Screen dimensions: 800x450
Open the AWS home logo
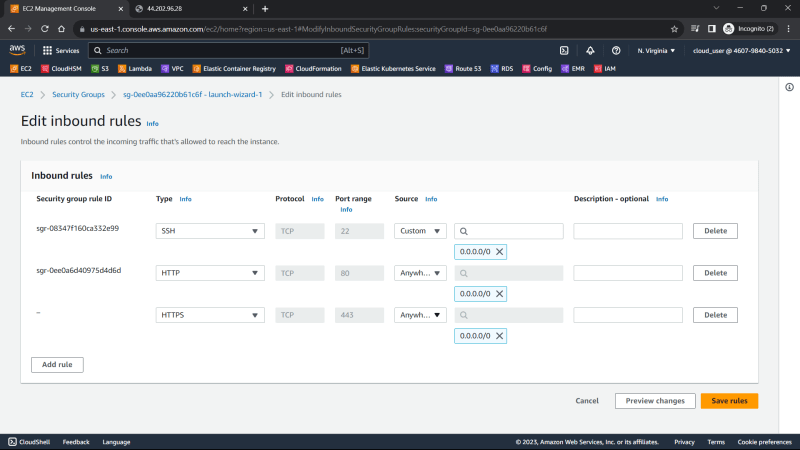click(17, 50)
